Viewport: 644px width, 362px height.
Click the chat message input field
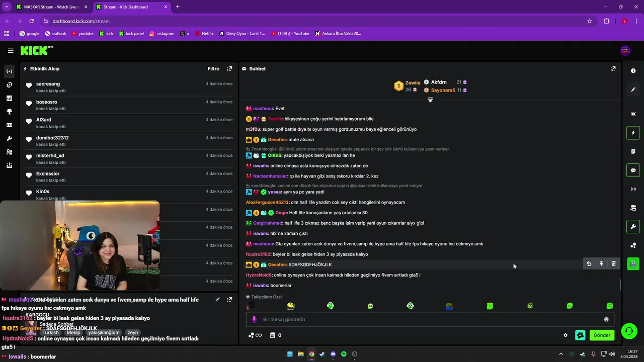coord(430,319)
